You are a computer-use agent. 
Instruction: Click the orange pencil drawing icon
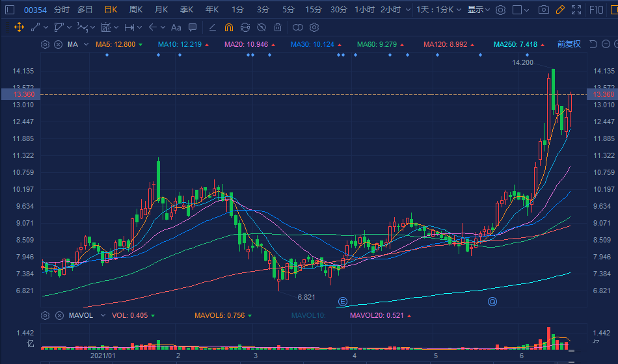[x=559, y=10]
